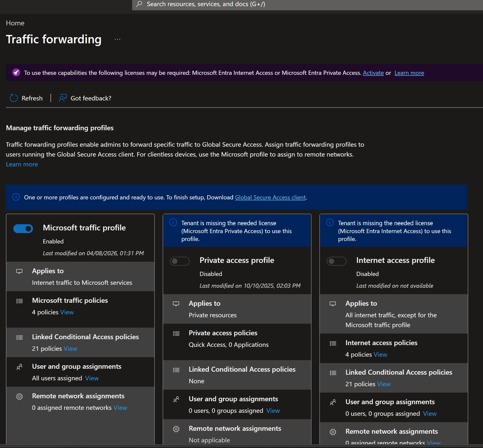Click list icon for Internet profile Linked Conditional Access
Screen dimensions: 483x448
tap(333, 373)
